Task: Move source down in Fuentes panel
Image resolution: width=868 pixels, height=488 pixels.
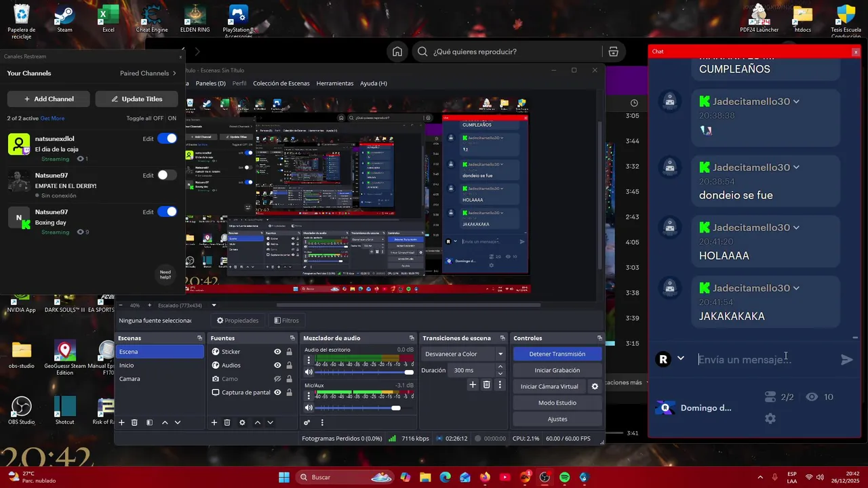Action: 271,422
